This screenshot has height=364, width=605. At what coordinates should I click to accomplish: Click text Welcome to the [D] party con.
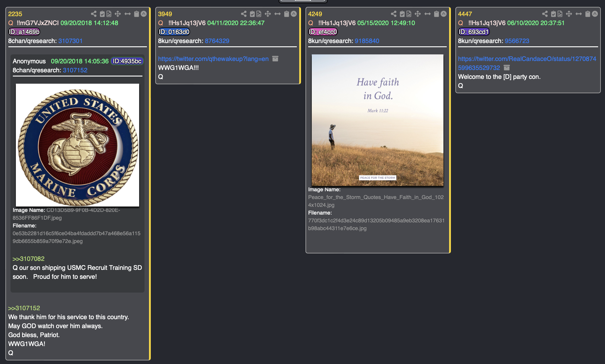point(499,77)
